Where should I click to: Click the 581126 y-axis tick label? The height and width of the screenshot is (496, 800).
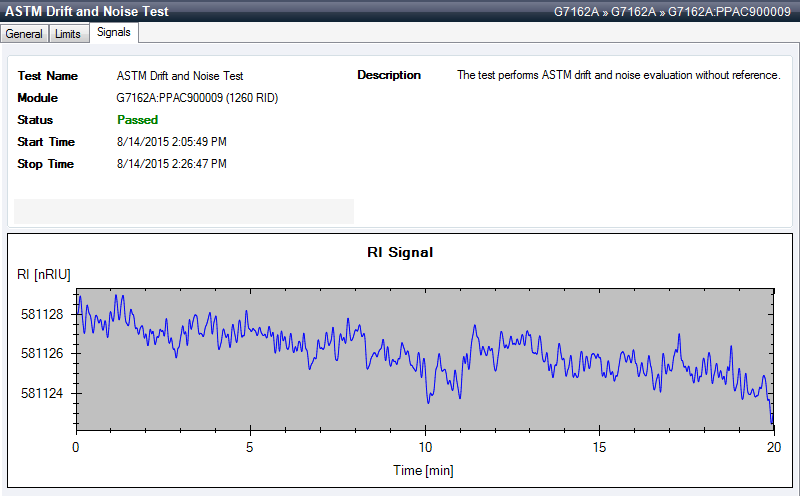click(42, 353)
